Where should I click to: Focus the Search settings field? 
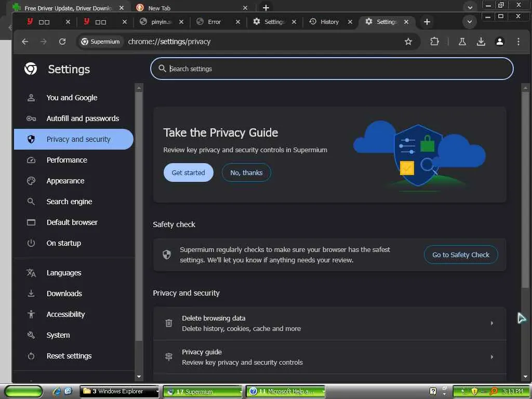point(332,69)
